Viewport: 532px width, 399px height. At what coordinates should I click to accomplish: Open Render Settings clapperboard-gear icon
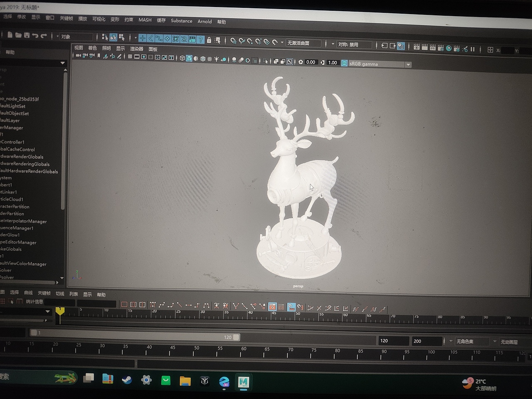[x=441, y=48]
